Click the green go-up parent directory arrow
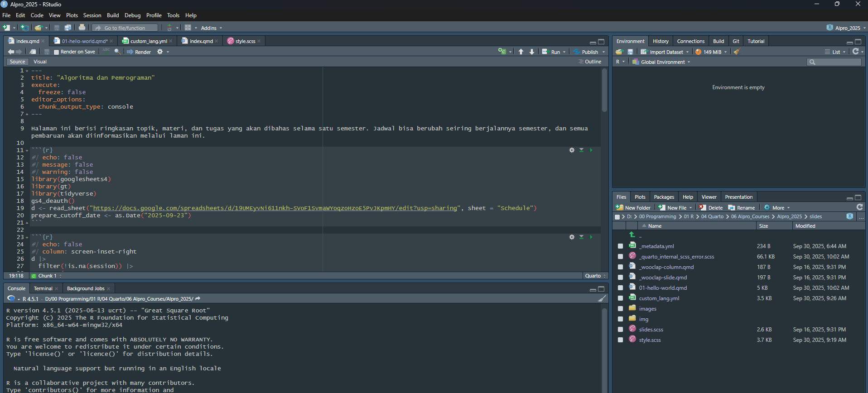This screenshot has width=868, height=393. (x=632, y=235)
